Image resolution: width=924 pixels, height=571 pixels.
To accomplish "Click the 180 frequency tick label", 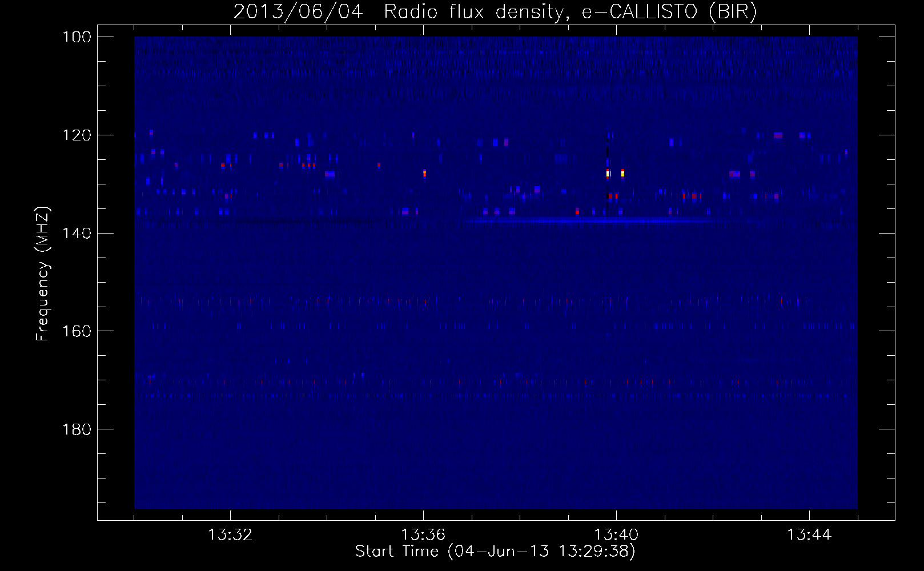I will pyautogui.click(x=77, y=429).
